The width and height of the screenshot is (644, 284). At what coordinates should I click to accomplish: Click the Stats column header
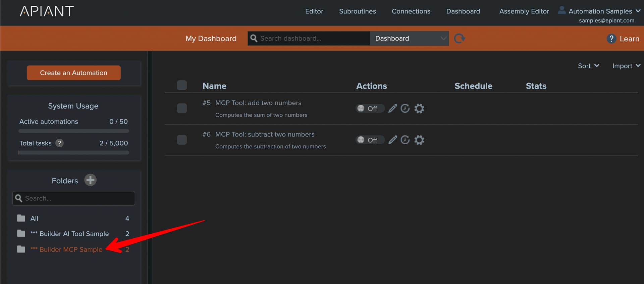coord(536,86)
